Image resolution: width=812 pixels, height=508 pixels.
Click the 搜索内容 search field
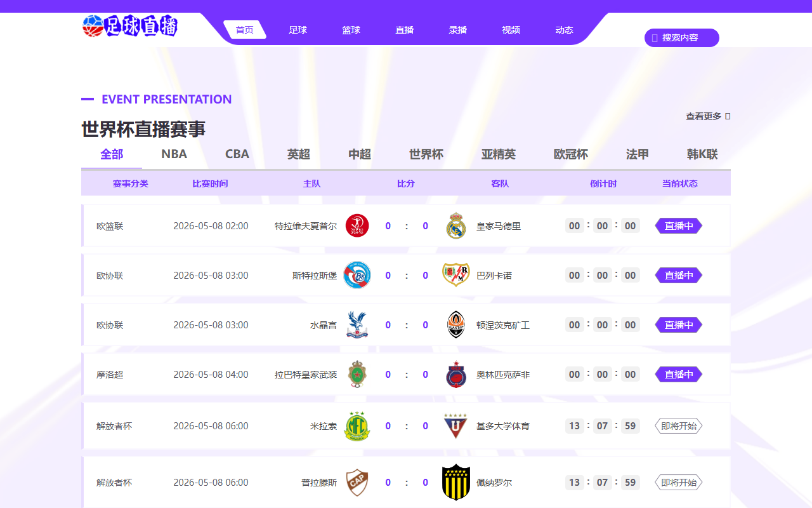(x=682, y=37)
